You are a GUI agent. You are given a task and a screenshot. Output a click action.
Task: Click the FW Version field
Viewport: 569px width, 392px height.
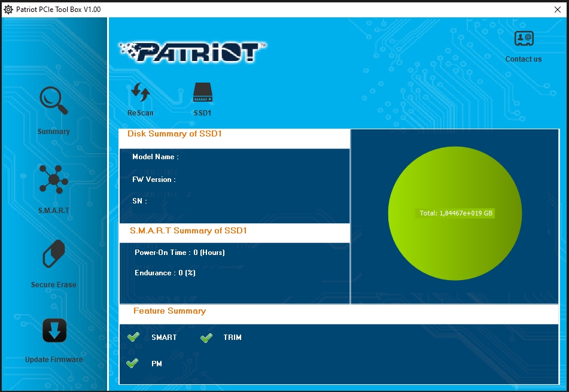coord(154,180)
